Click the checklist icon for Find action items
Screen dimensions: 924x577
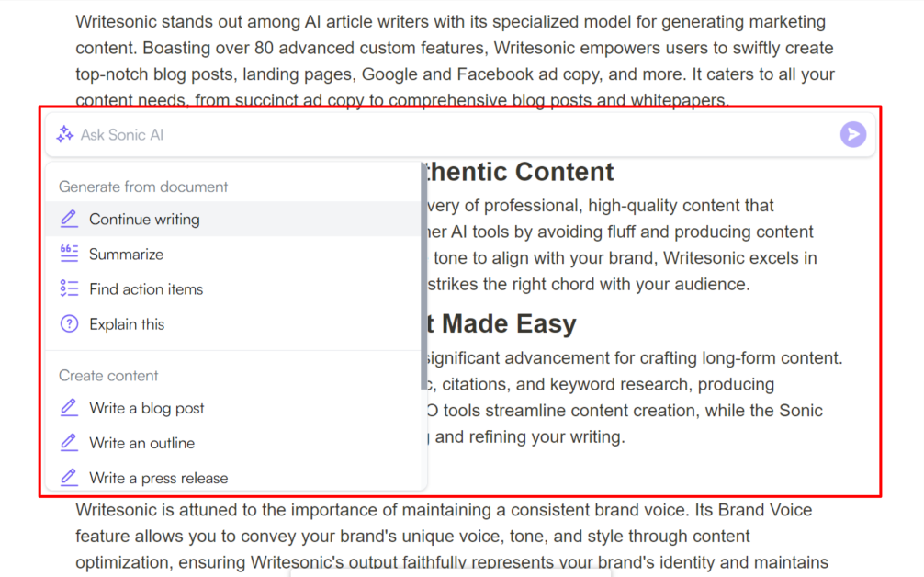pyautogui.click(x=69, y=288)
